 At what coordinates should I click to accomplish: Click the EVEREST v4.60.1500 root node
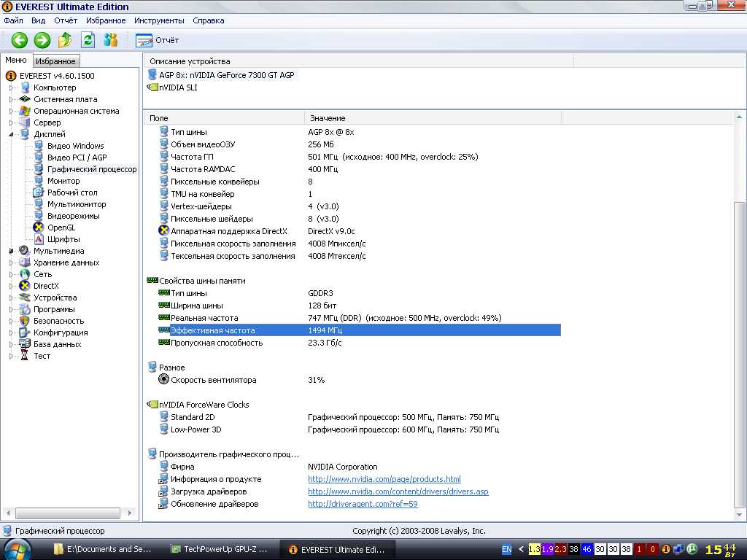coord(57,76)
